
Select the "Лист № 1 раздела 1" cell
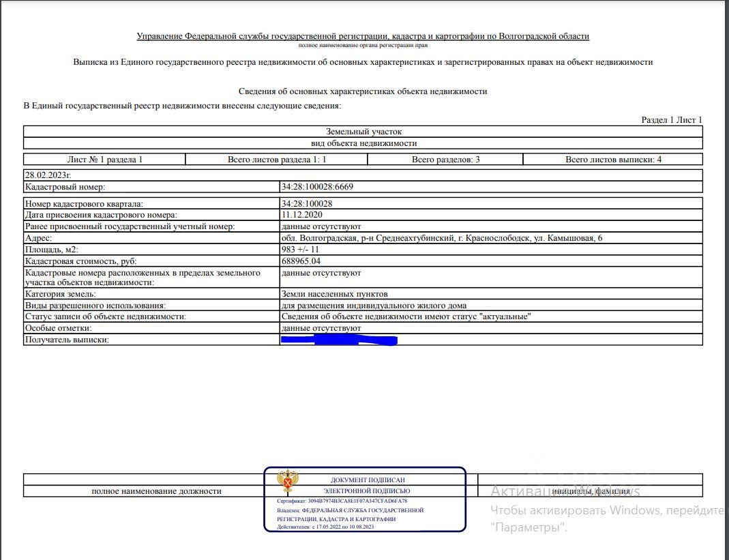click(104, 160)
